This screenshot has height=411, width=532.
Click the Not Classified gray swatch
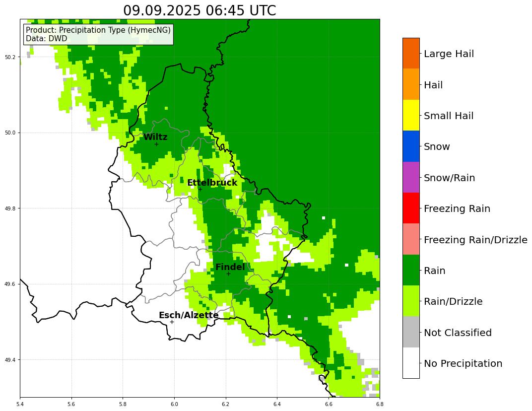click(x=411, y=332)
